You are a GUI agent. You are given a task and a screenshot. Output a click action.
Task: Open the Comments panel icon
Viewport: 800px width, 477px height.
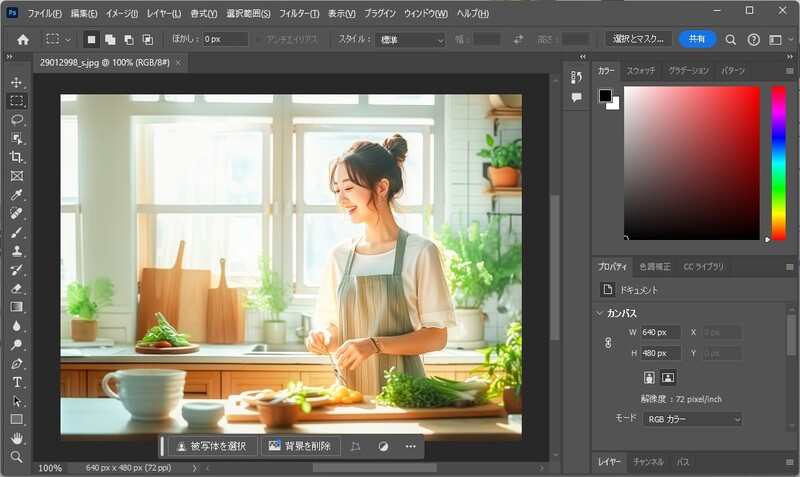point(577,97)
